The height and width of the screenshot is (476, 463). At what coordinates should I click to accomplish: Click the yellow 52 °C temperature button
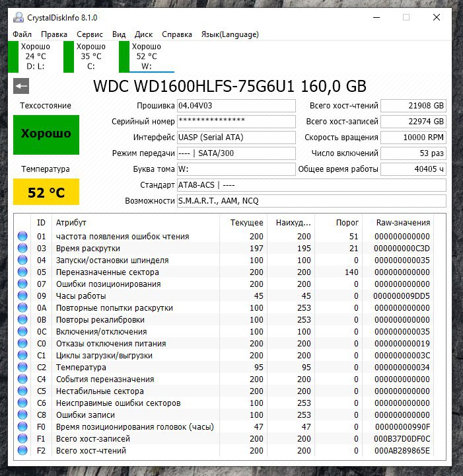coord(46,192)
